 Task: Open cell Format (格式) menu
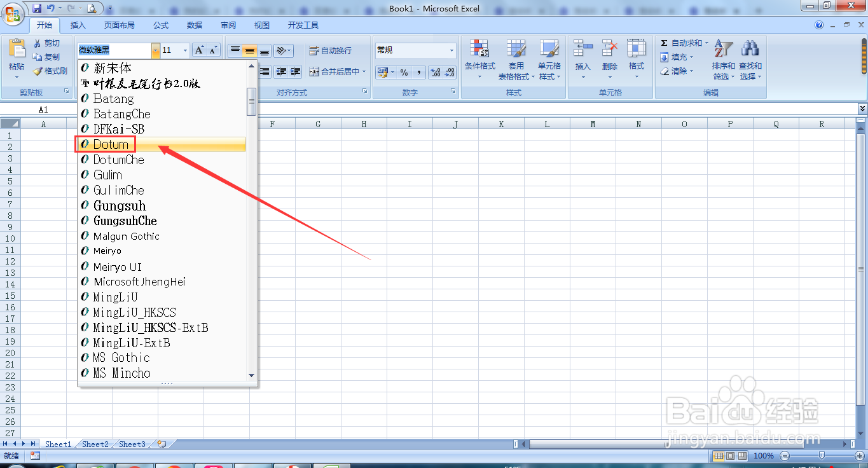pyautogui.click(x=637, y=59)
